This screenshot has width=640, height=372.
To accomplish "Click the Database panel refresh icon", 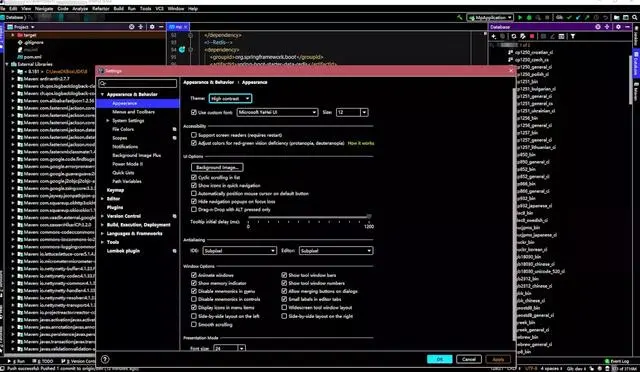I will coord(514,36).
